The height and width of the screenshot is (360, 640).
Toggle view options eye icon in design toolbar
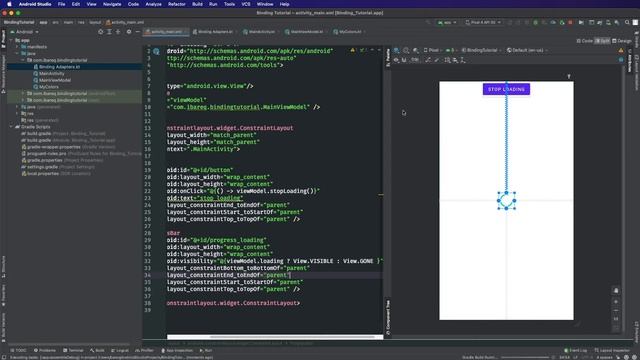point(396,60)
